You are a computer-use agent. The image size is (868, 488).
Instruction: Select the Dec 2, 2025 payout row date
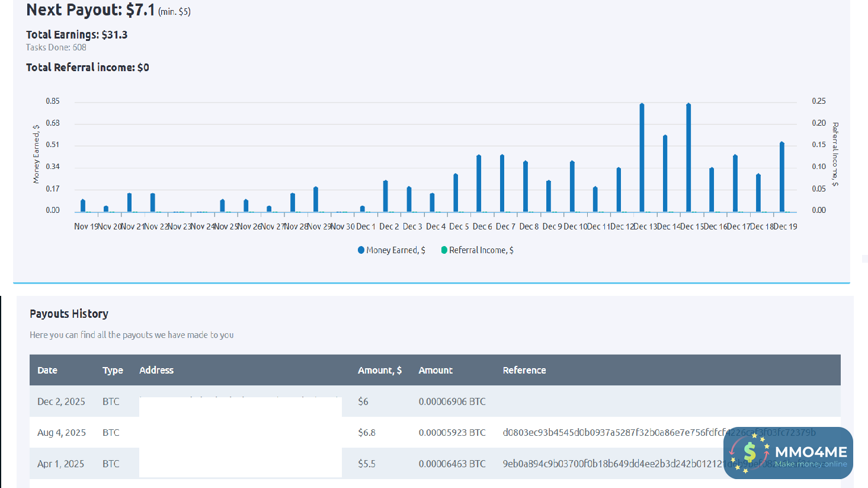point(61,401)
